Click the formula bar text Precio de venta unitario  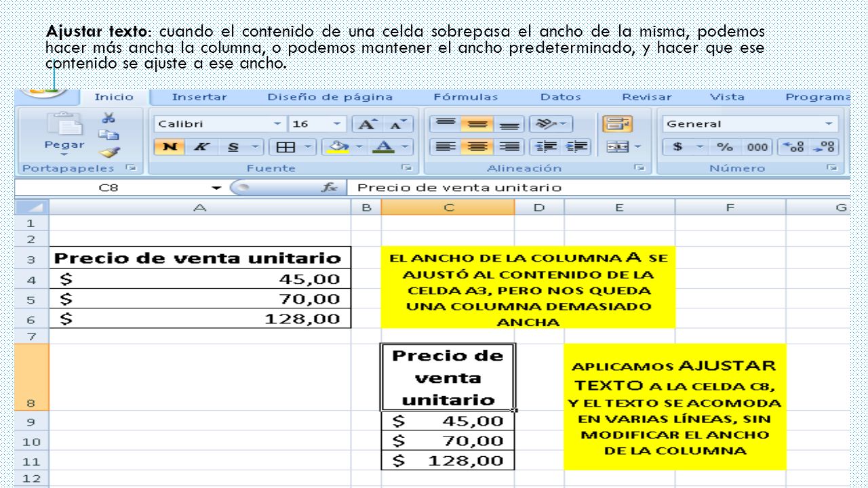point(459,188)
